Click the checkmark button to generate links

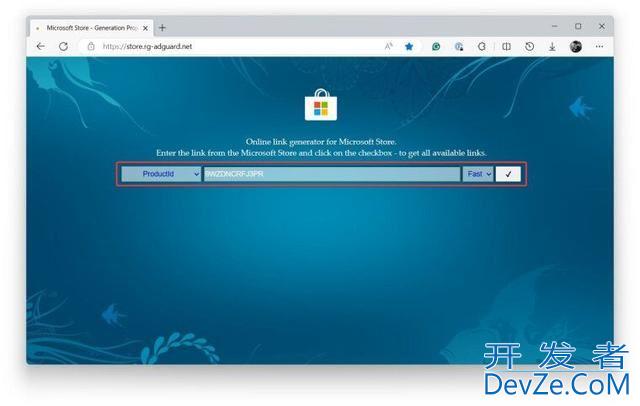click(508, 174)
